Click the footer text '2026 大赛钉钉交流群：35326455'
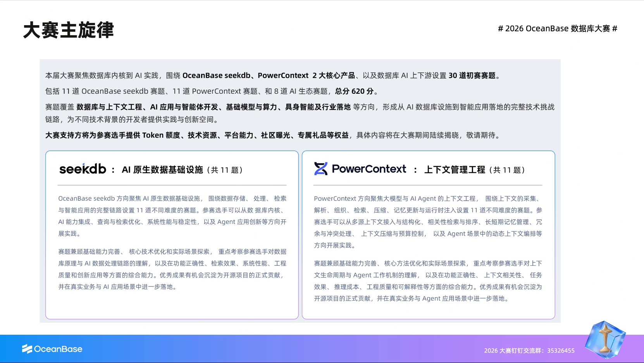Viewport: 644px width, 363px height. pos(529,351)
